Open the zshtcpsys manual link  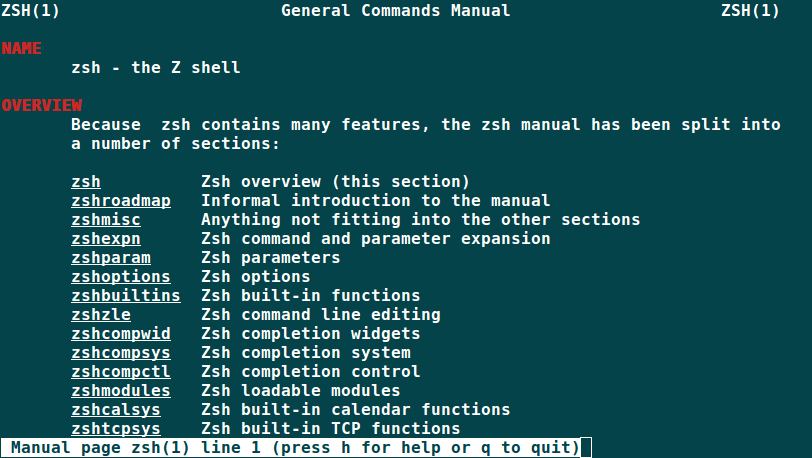click(116, 429)
